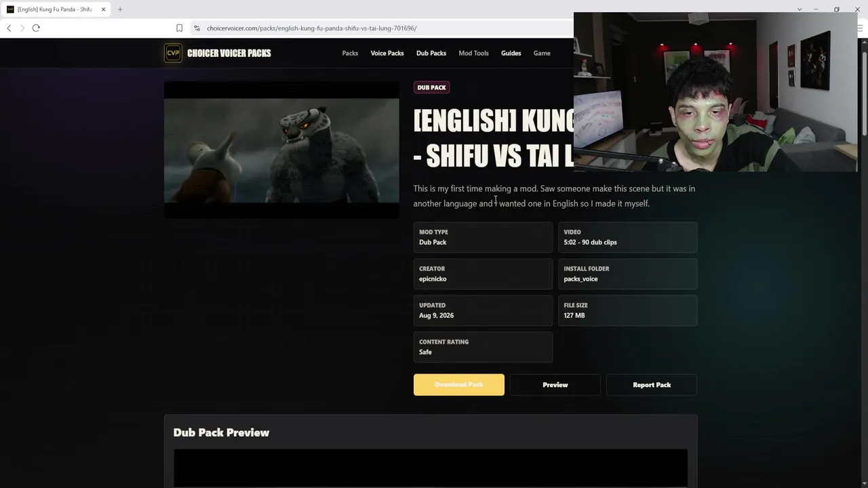Screen dimensions: 868x488
Task: Reload the current page
Action: pos(36,28)
